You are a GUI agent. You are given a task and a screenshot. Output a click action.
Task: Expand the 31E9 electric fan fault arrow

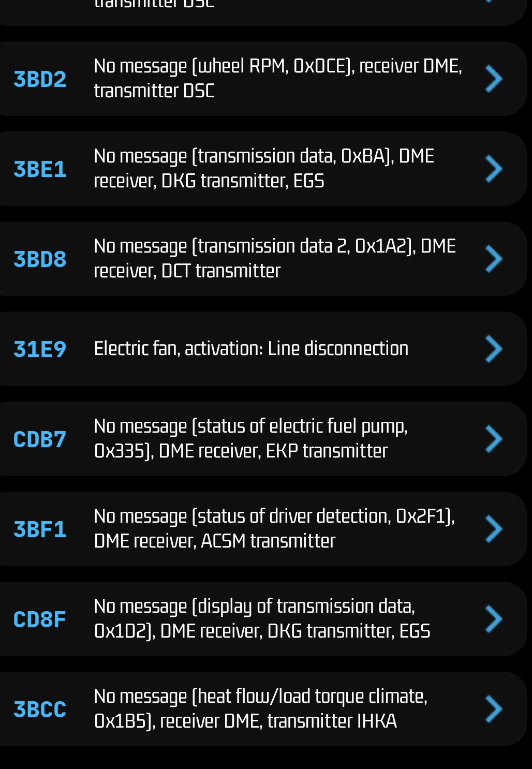pos(493,349)
